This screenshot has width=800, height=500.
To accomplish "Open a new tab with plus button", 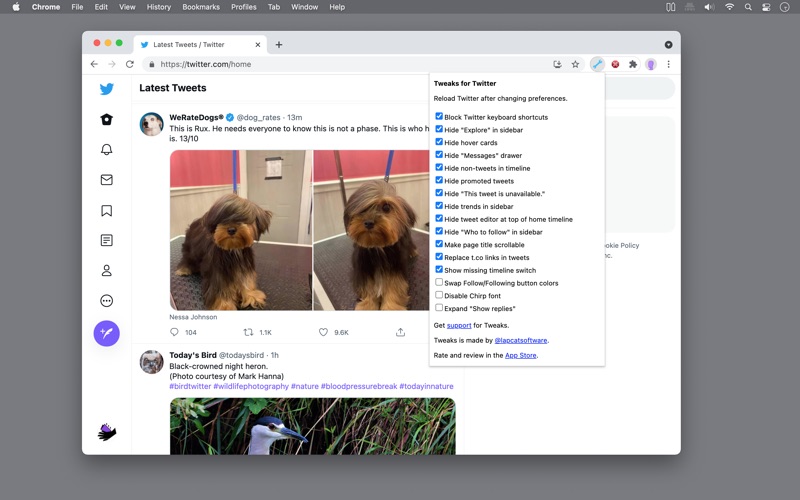I will [279, 45].
